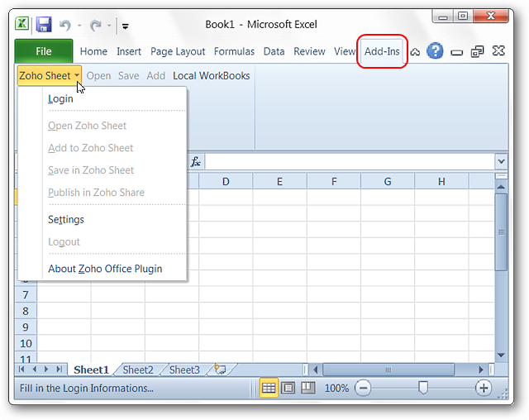529x420 pixels.
Task: Open the redo history dropdown arrow
Action: (109, 26)
